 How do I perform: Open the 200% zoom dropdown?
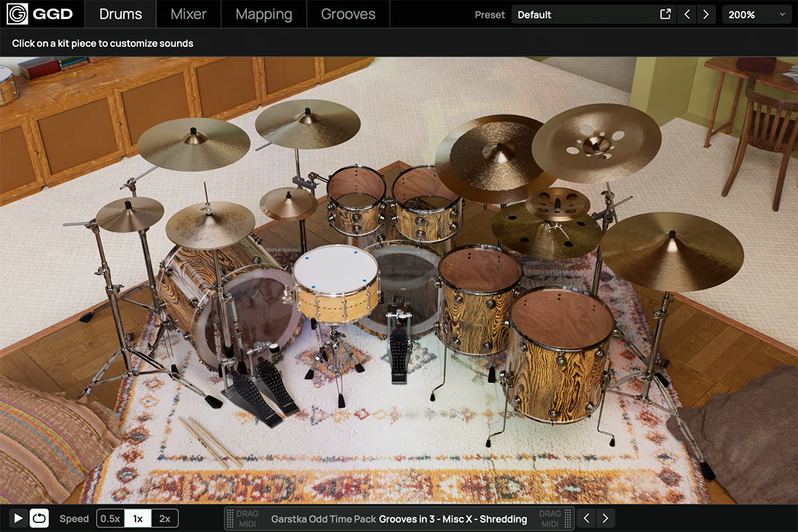(756, 15)
